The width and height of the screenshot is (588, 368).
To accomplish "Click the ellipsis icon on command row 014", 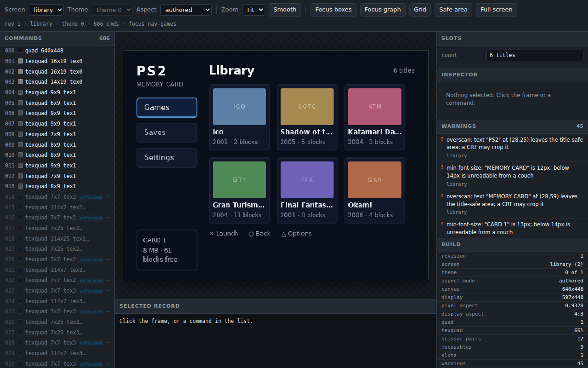I will 108,197.
